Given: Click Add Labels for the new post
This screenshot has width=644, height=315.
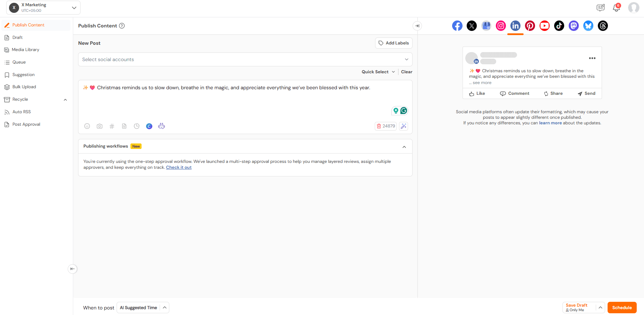Looking at the screenshot, I should (x=393, y=43).
